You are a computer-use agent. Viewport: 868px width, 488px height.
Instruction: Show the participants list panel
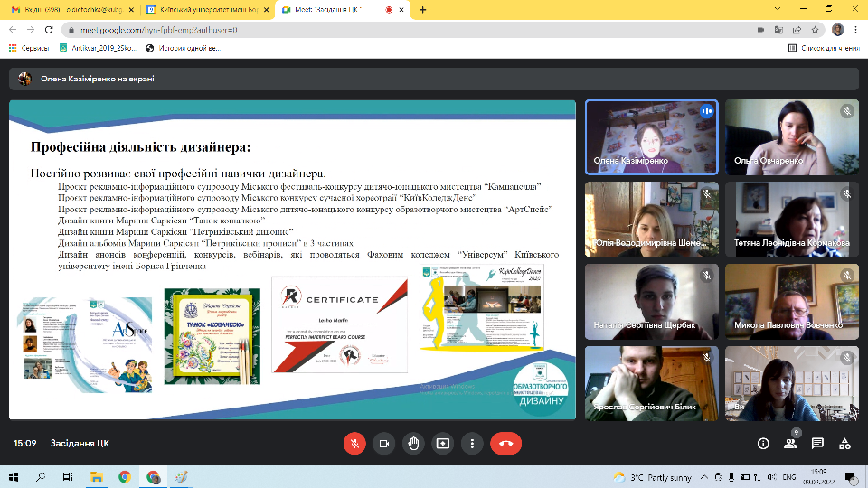pos(790,444)
